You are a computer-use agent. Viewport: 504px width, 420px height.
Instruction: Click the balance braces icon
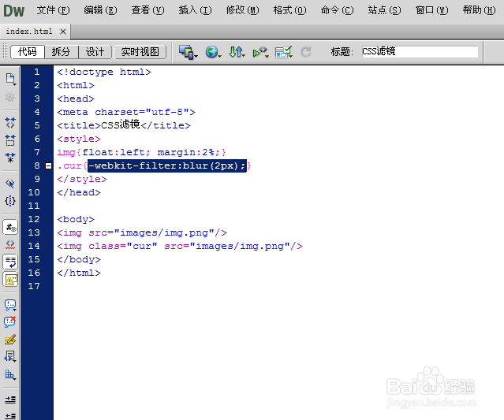point(10,201)
